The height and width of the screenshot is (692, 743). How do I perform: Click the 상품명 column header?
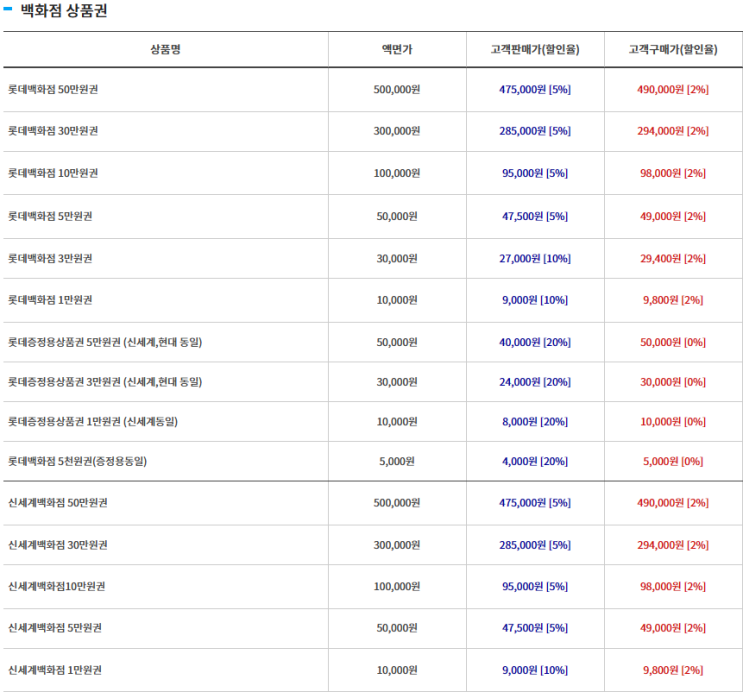point(165,49)
